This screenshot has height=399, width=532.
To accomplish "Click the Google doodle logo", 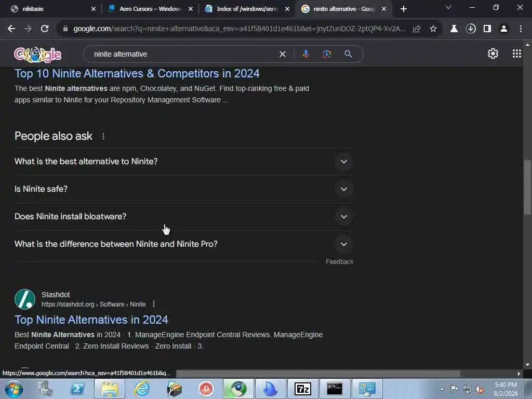I will (x=37, y=54).
